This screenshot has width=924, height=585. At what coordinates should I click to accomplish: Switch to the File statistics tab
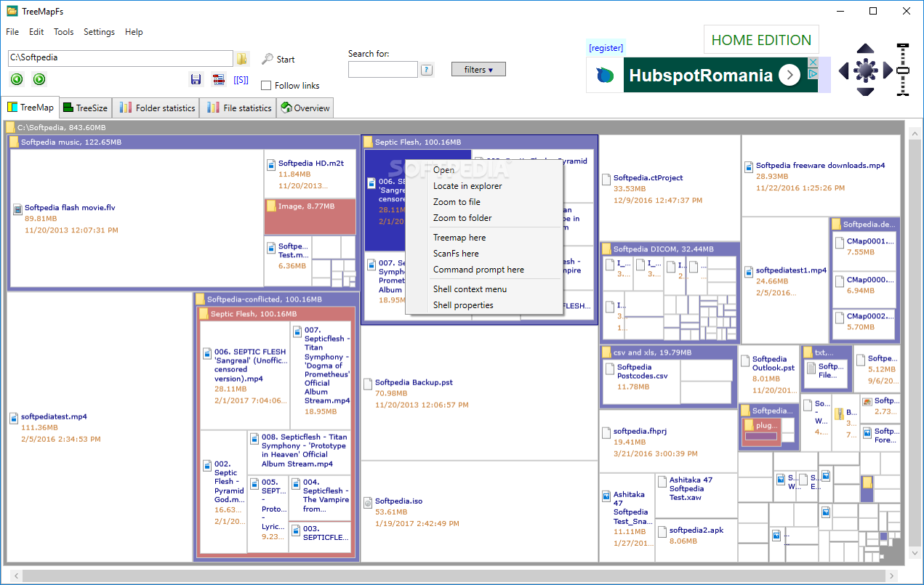[239, 108]
